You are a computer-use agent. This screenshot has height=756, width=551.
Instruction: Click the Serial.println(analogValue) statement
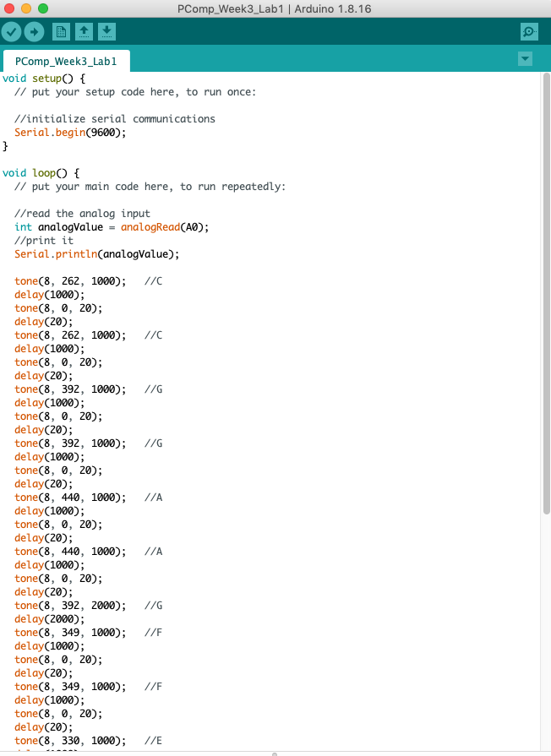(96, 254)
